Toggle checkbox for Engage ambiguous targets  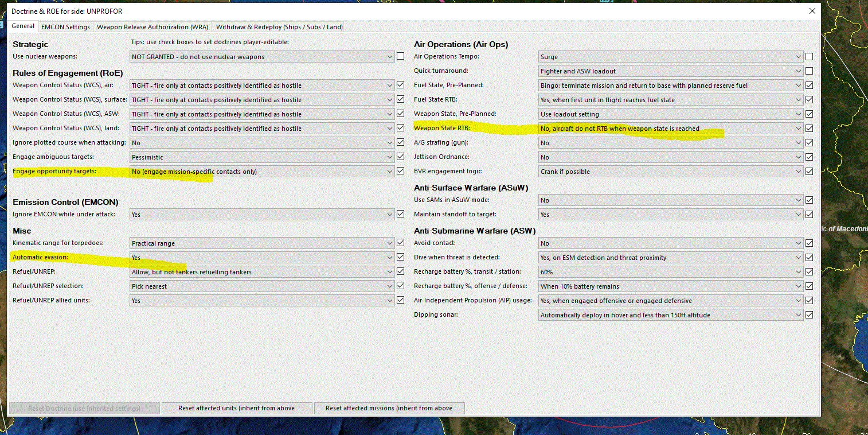pos(400,157)
